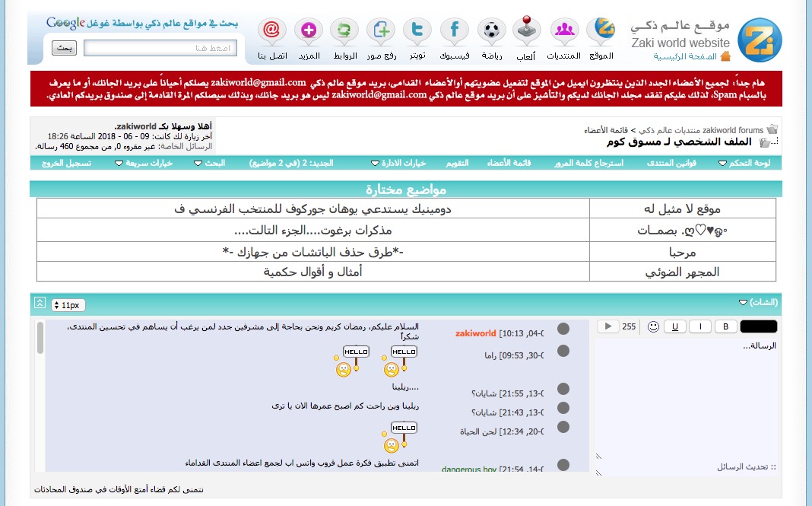Screen dimensions: 812x506
Task: Go to الصفحة الرئيسية home page link
Action: click(684, 56)
